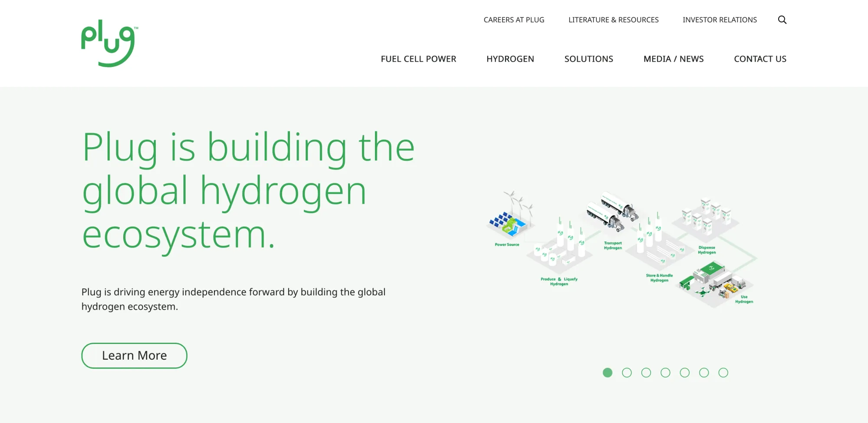Click the Learn More button

click(134, 356)
